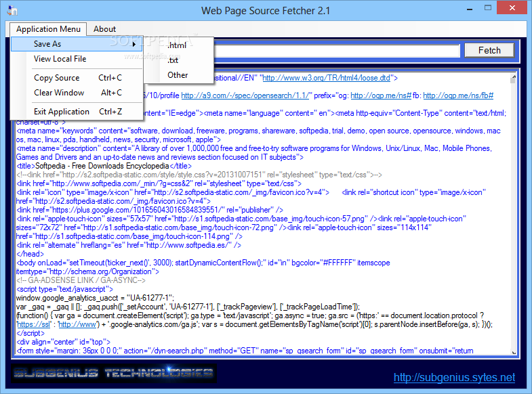Click the '</script>' line in source

(30, 333)
